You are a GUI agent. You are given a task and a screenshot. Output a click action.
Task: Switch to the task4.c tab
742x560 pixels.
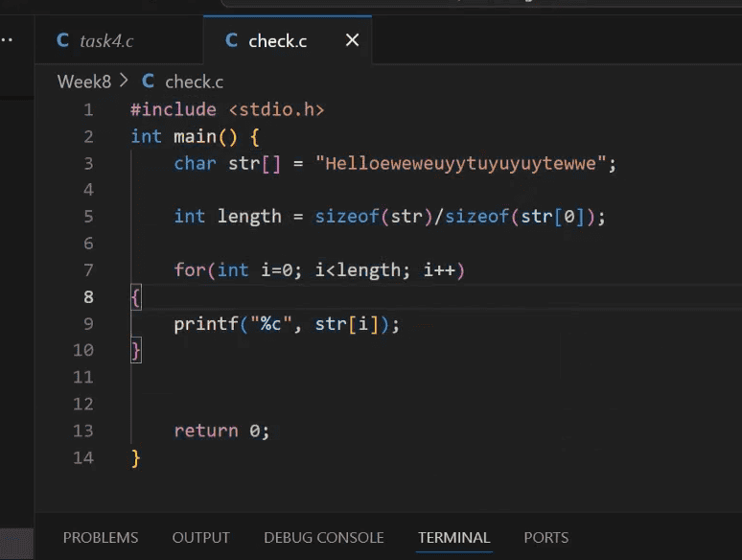coord(105,40)
